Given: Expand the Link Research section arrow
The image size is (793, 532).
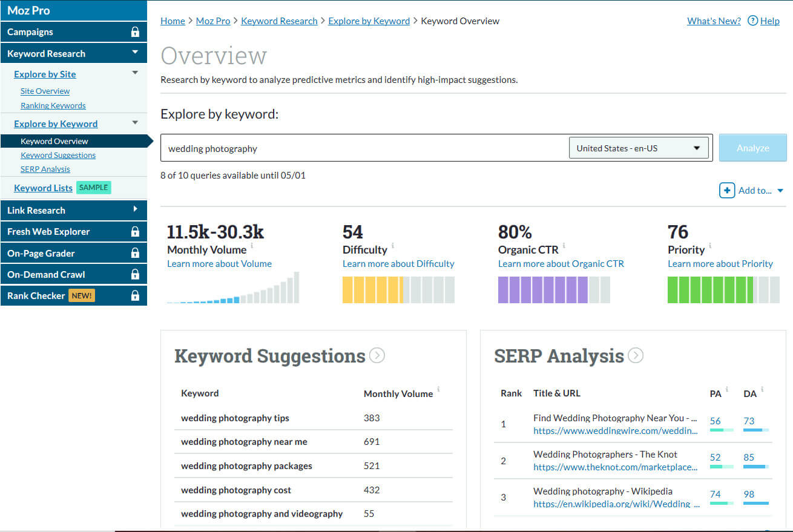Looking at the screenshot, I should pos(135,209).
